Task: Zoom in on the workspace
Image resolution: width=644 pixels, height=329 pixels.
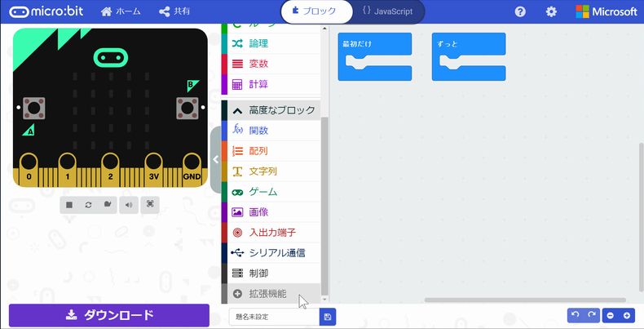Action: coord(627,315)
